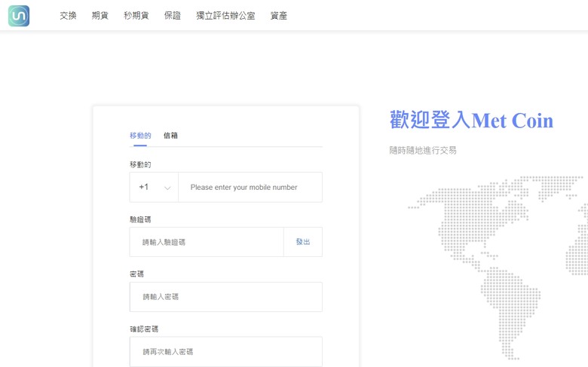Screen dimensions: 588x367
Task: Switch to the 移動的 tab
Action: 140,136
